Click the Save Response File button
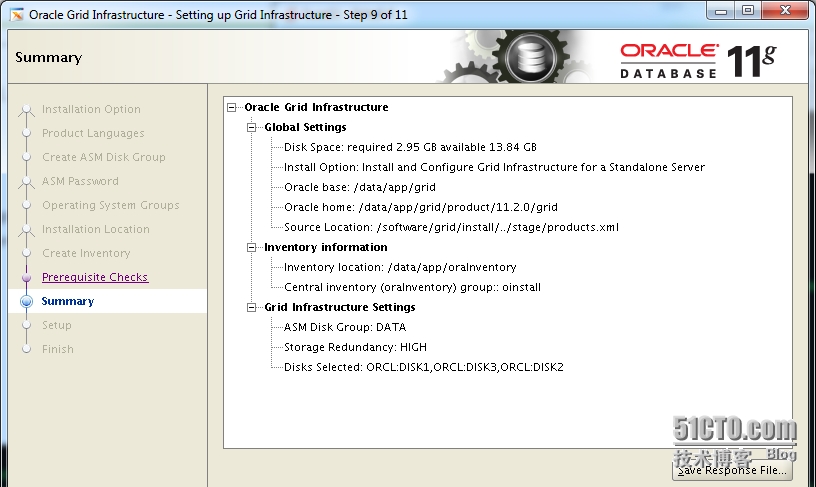816x487 pixels. click(x=732, y=470)
